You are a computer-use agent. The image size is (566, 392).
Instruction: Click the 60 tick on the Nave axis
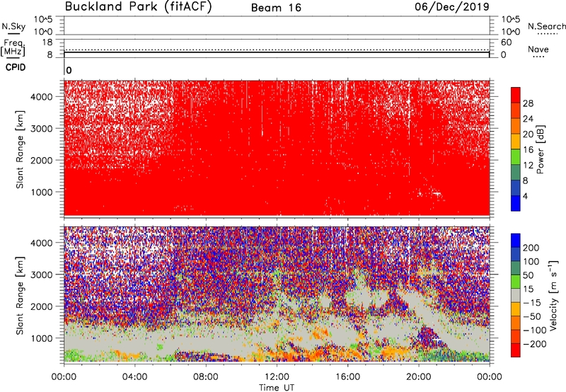(507, 42)
